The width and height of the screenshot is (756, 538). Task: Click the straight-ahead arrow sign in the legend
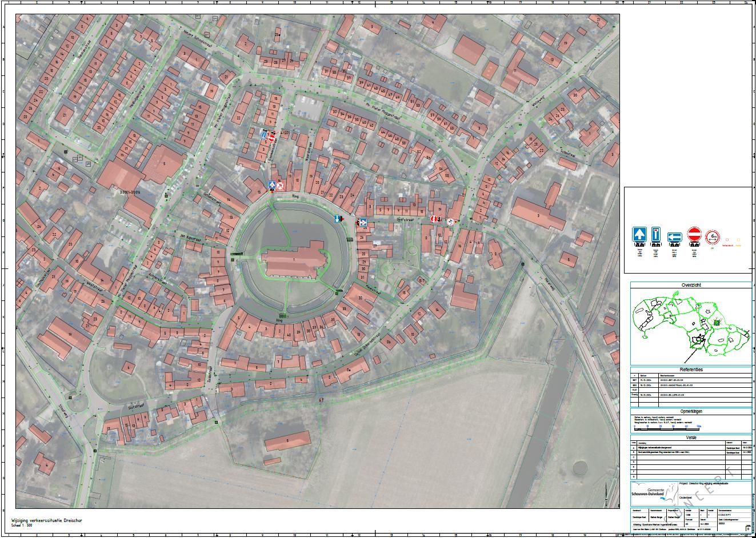click(x=639, y=235)
